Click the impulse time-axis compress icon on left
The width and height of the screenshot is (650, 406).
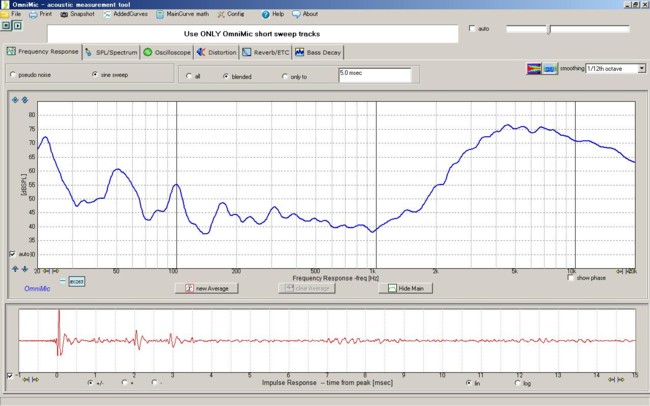pos(26,379)
